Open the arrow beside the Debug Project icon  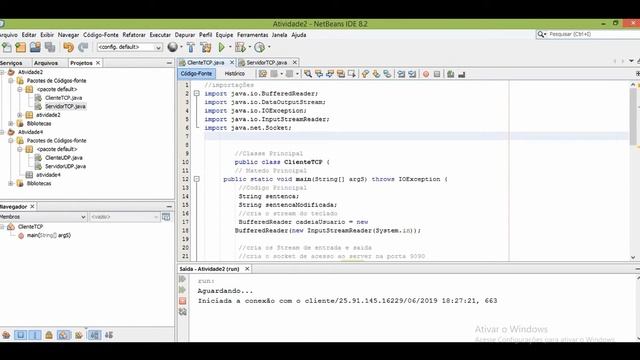coord(250,47)
